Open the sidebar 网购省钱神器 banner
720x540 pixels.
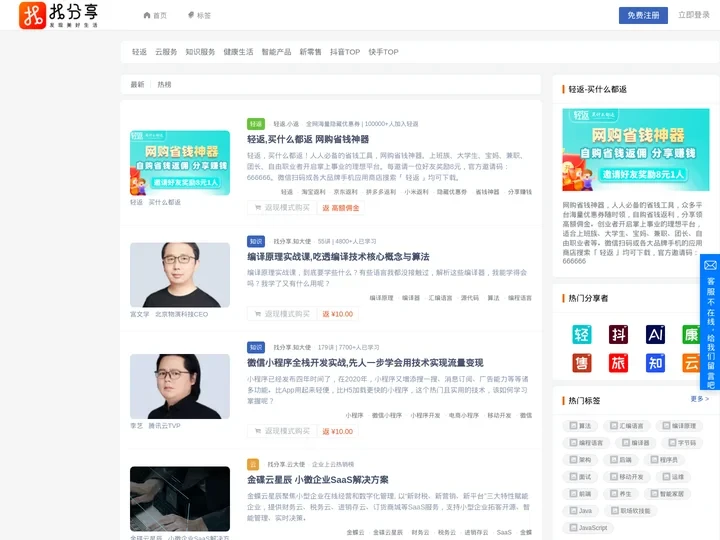636,150
